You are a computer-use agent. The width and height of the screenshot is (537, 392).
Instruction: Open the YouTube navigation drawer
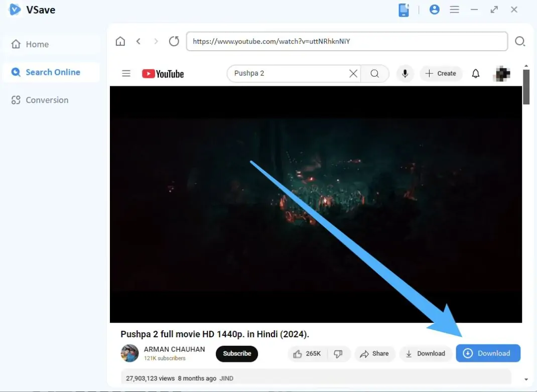pyautogui.click(x=126, y=73)
